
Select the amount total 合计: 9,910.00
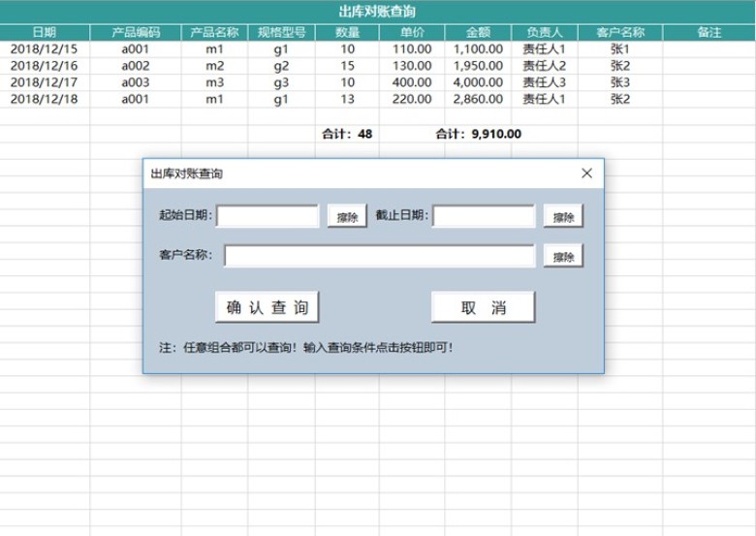point(478,134)
